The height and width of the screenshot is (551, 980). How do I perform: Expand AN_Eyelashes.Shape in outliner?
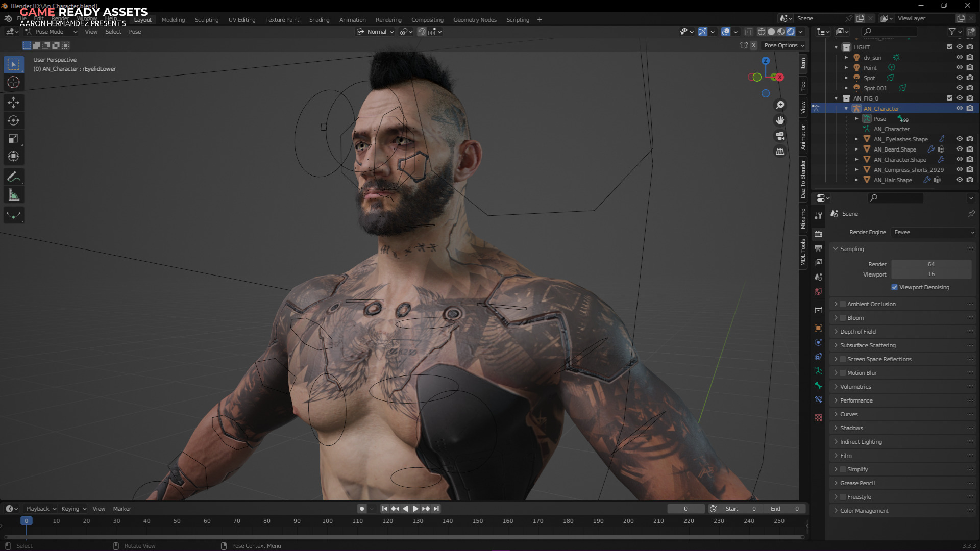(x=856, y=139)
